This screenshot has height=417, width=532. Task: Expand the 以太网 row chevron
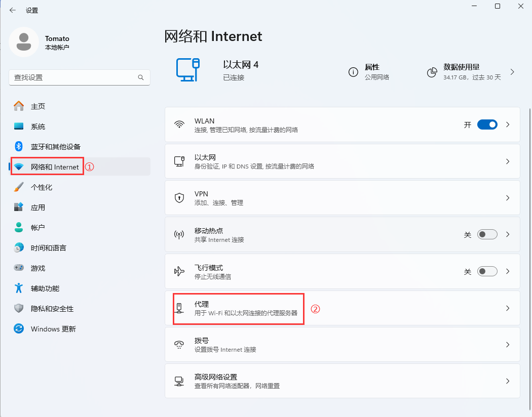tap(508, 161)
